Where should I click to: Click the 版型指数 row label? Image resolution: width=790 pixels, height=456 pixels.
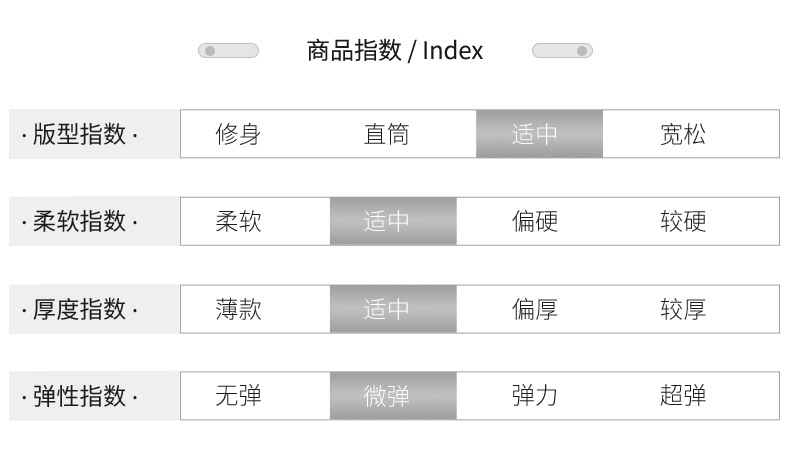pyautogui.click(x=80, y=134)
